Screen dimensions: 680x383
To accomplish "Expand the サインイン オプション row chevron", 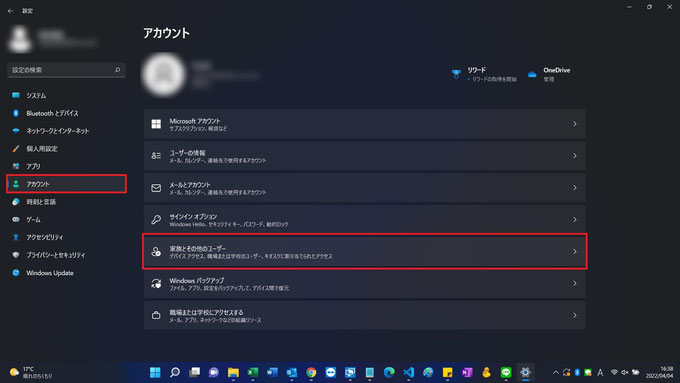I will point(575,219).
